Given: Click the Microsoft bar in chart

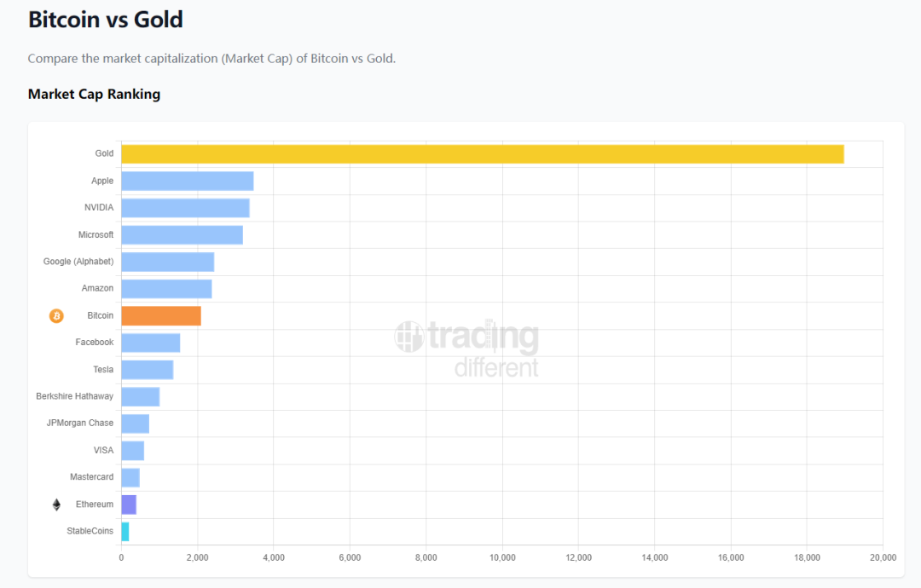Looking at the screenshot, I should (182, 235).
